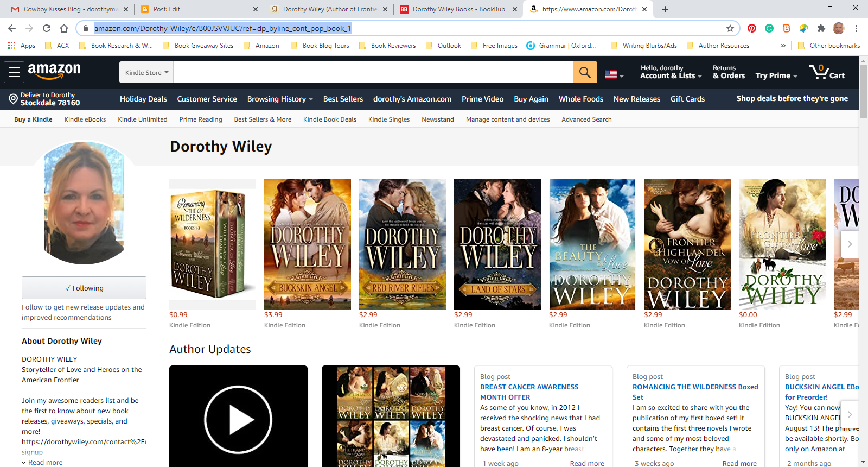This screenshot has width=868, height=467.
Task: Click Shop deals before they're gone
Action: tap(792, 98)
